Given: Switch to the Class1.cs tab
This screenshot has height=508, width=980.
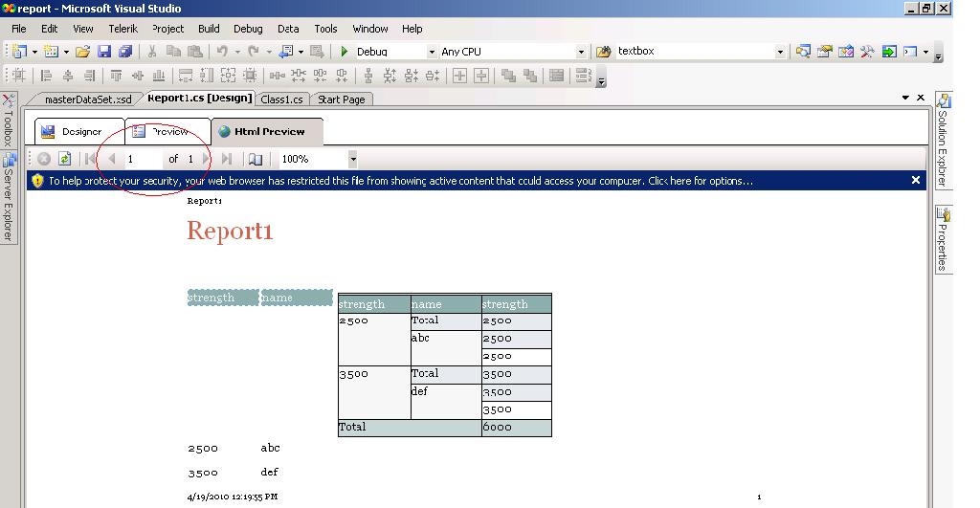Looking at the screenshot, I should (281, 99).
